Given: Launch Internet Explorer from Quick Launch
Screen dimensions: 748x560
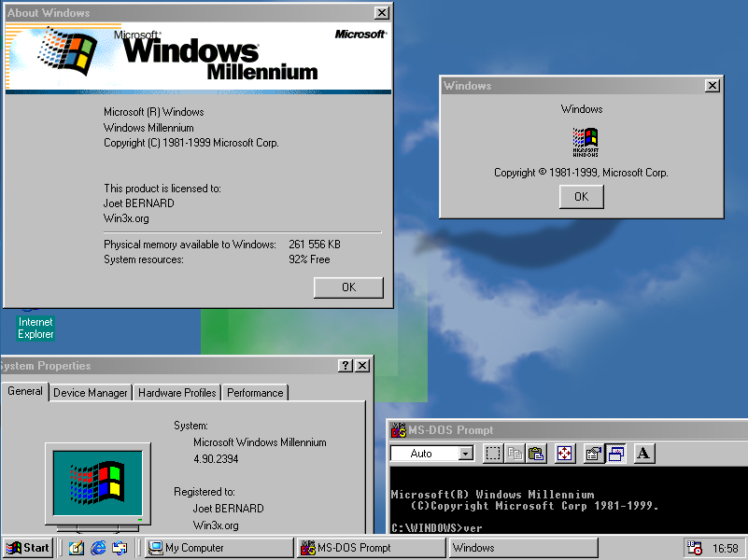Looking at the screenshot, I should (98, 548).
